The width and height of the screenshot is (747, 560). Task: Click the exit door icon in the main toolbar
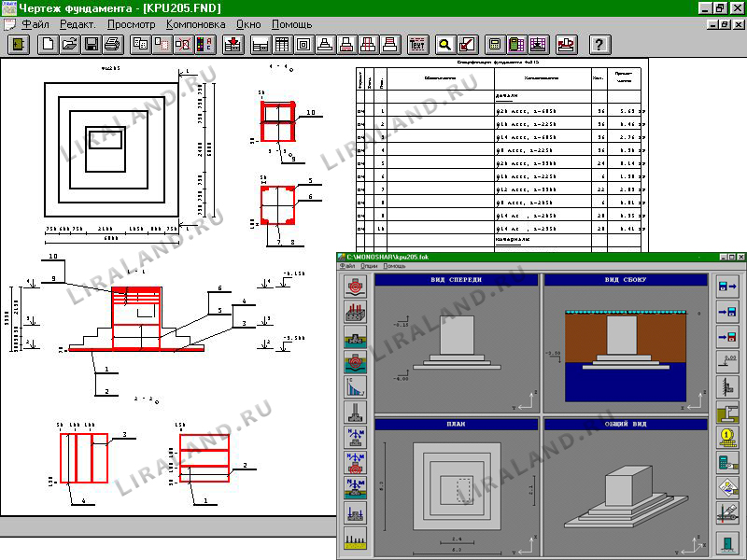click(x=17, y=44)
